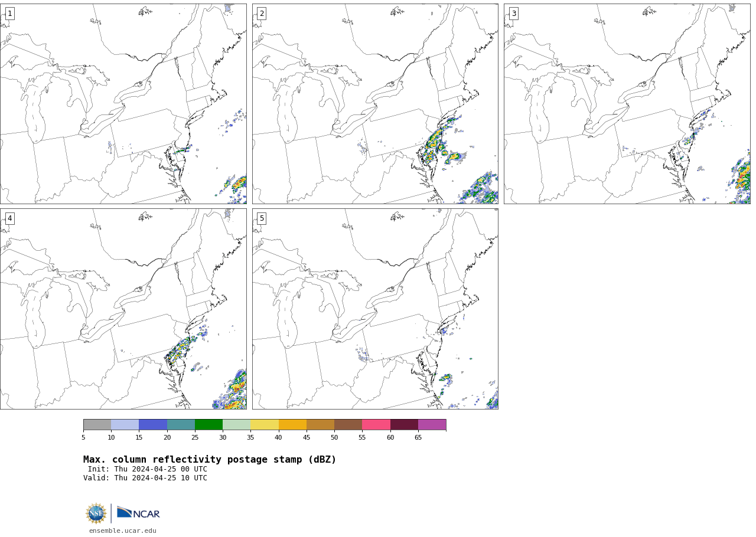Click the blue 15-20 dBZ swatch
The image size is (756, 537).
[153, 425]
